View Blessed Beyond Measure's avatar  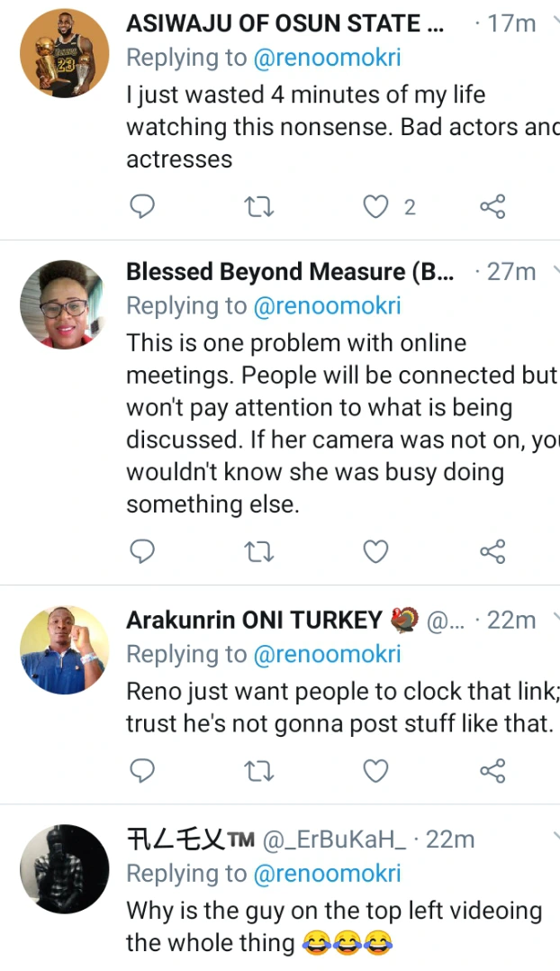(64, 304)
